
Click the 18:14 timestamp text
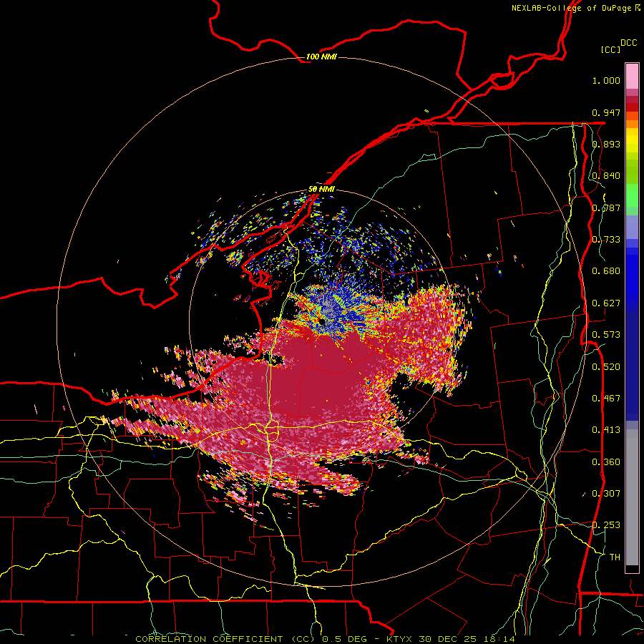point(500,639)
